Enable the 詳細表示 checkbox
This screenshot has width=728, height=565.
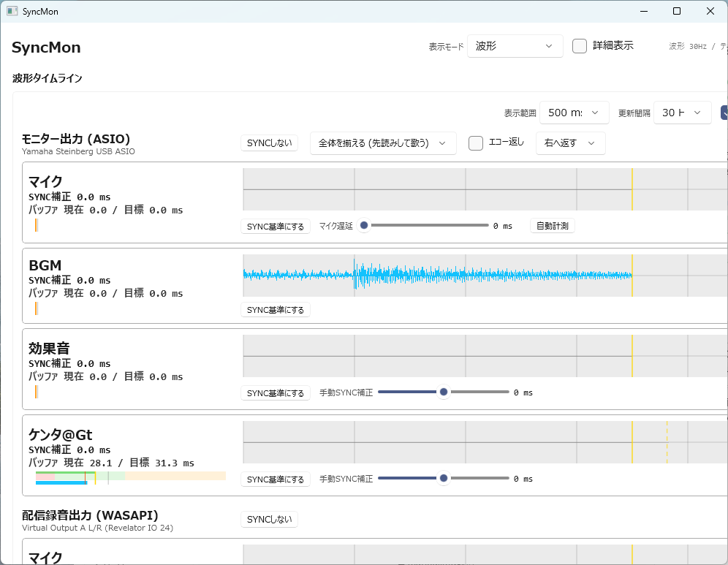click(580, 46)
